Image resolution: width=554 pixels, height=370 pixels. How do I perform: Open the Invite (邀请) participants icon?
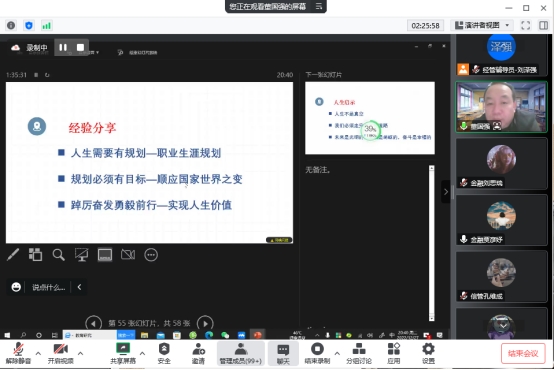198,353
